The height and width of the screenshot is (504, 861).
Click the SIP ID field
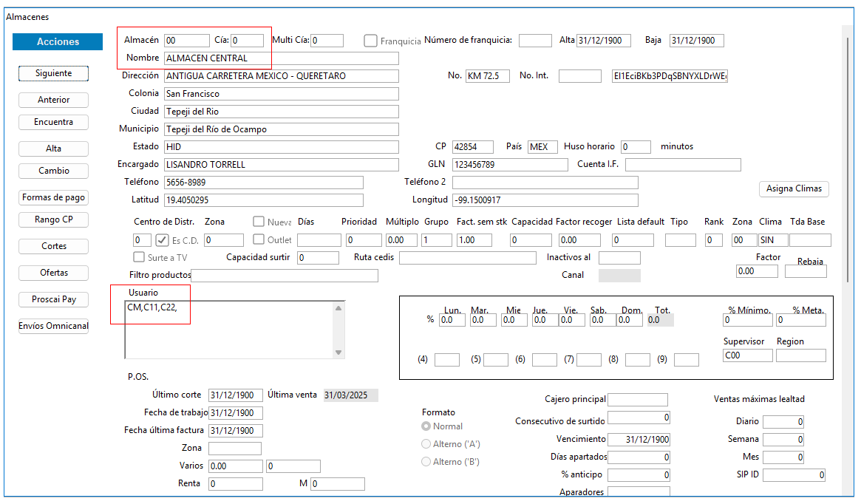[x=794, y=475]
